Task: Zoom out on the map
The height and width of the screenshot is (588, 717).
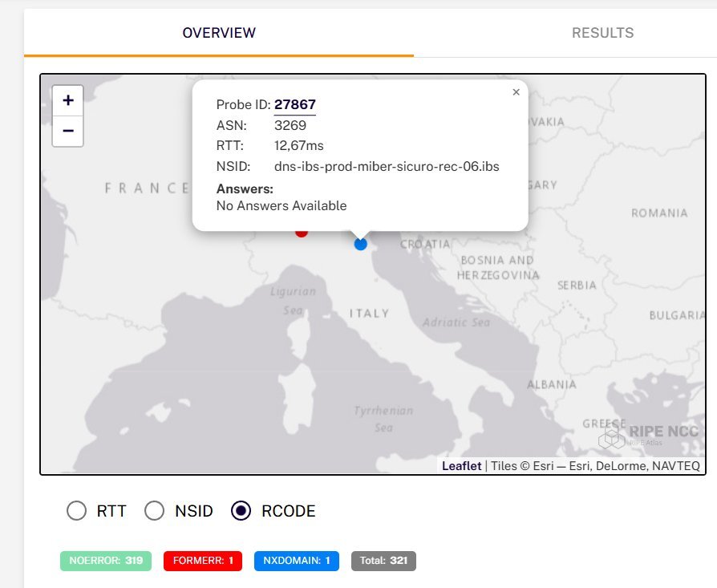Action: click(x=68, y=132)
